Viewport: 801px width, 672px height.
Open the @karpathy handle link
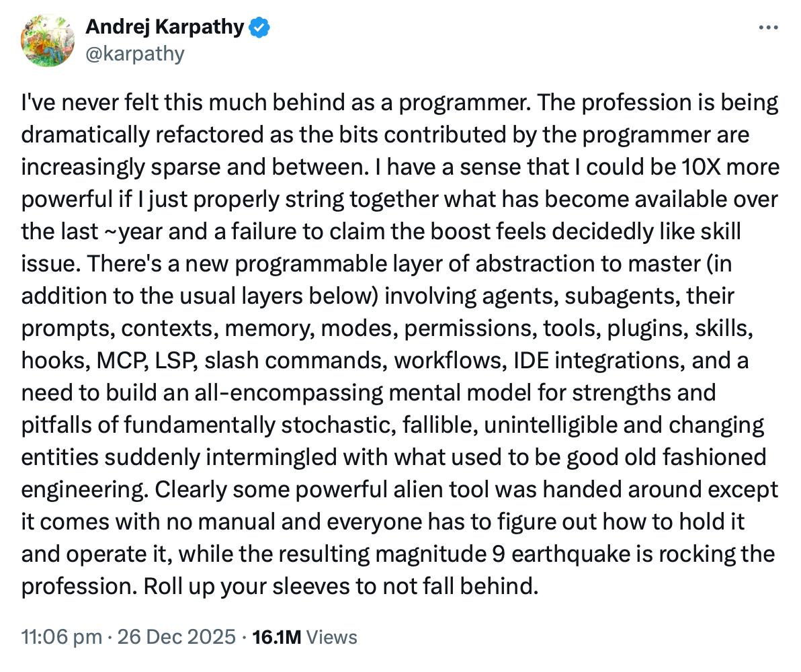pos(134,52)
